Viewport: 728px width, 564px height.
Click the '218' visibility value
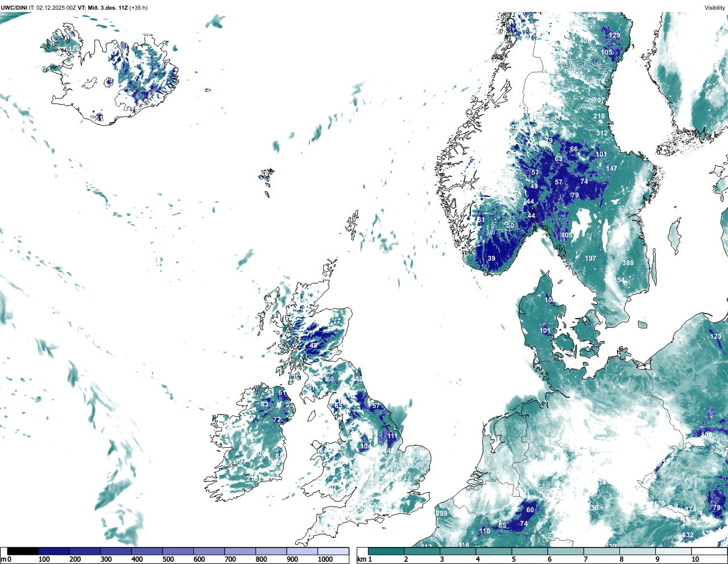click(x=599, y=116)
